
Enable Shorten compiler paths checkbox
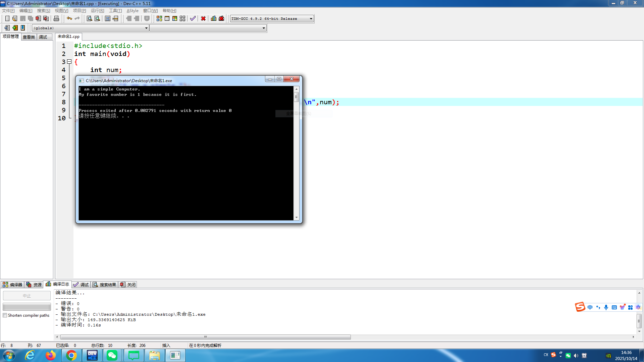click(5, 315)
